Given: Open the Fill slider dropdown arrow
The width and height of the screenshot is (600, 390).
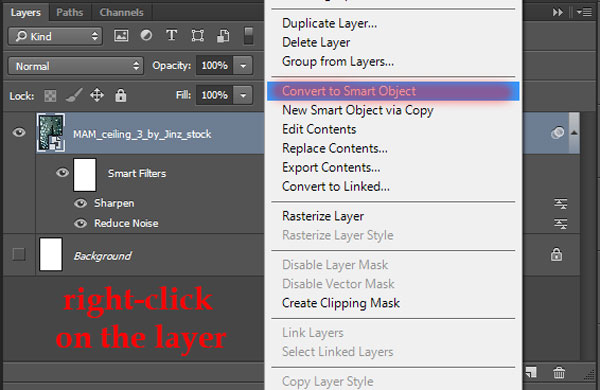Looking at the screenshot, I should click(243, 95).
